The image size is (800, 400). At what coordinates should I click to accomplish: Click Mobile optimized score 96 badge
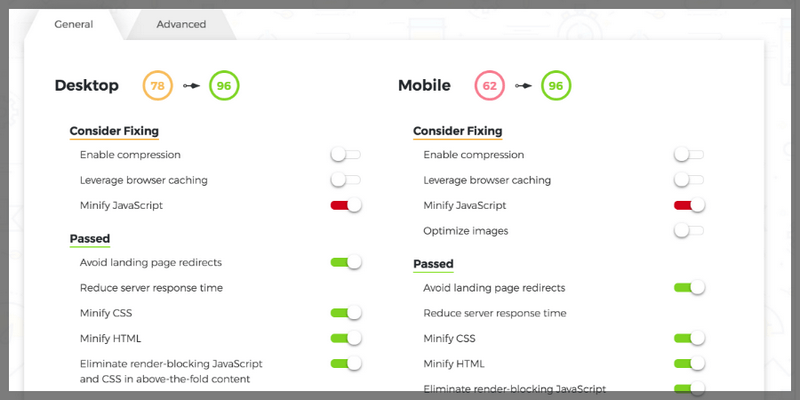(x=556, y=86)
